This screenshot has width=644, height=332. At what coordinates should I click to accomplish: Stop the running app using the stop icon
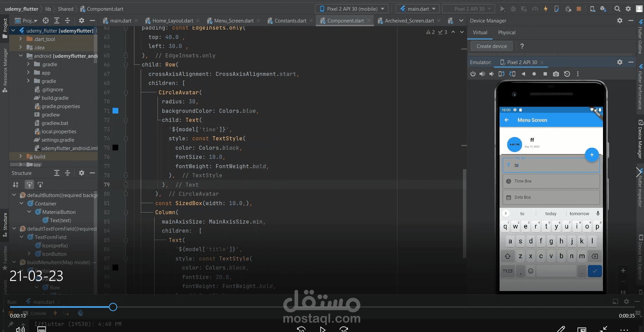tap(579, 9)
